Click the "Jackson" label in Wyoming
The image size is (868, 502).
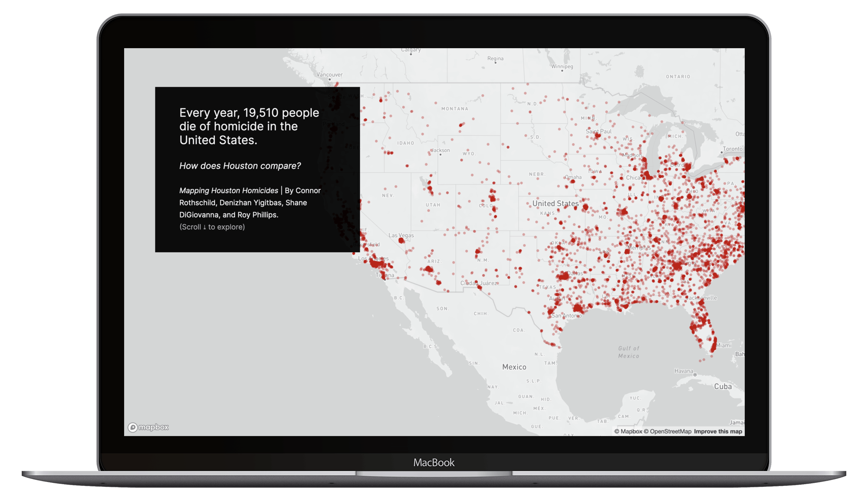click(441, 150)
